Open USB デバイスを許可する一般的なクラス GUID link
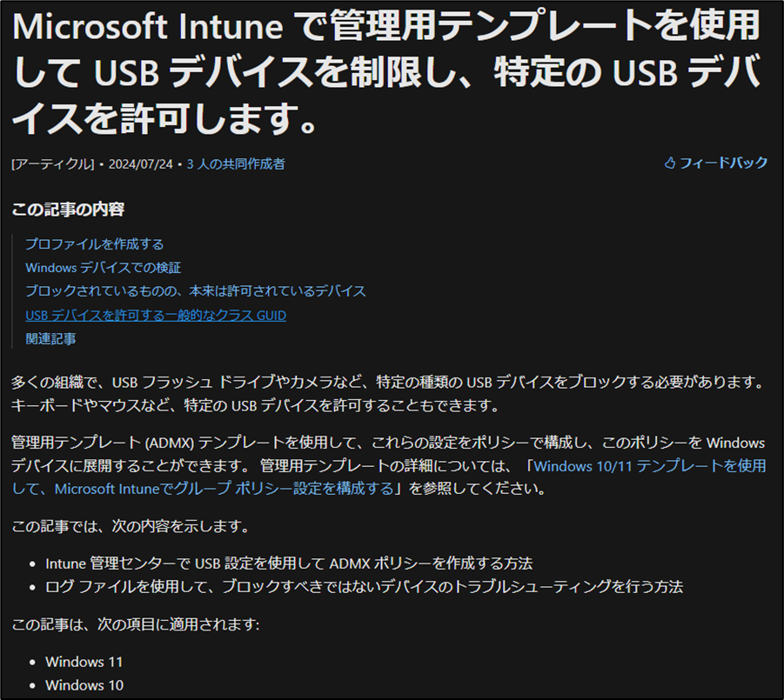The width and height of the screenshot is (784, 700). tap(156, 315)
